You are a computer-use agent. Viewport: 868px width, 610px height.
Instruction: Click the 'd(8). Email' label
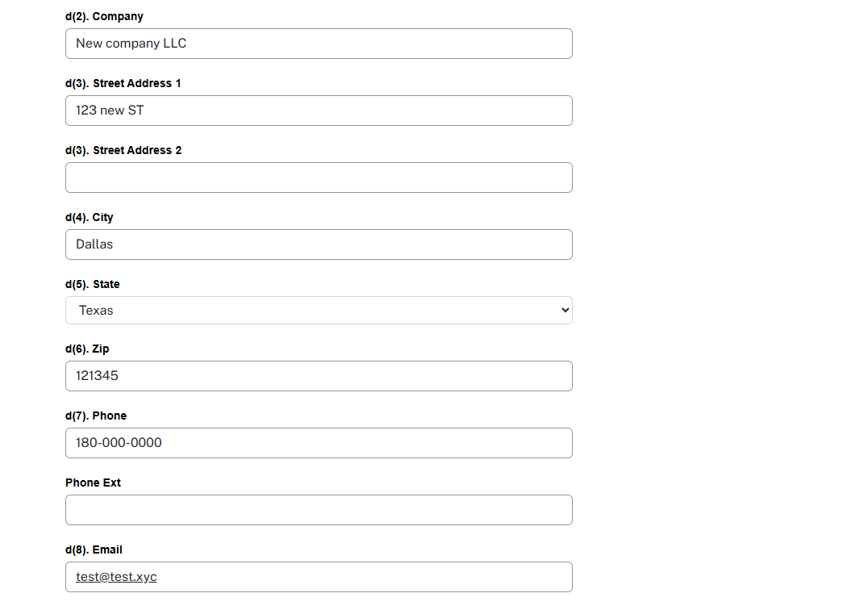[94, 549]
